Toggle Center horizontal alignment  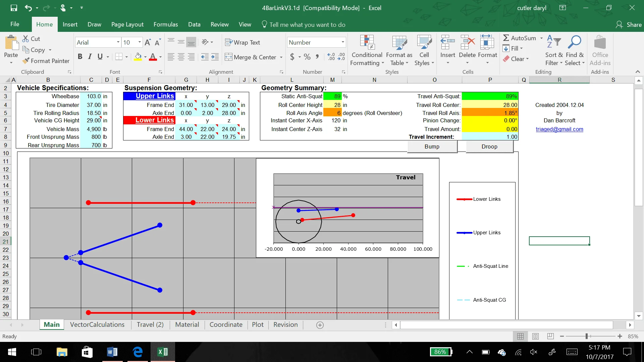point(181,57)
